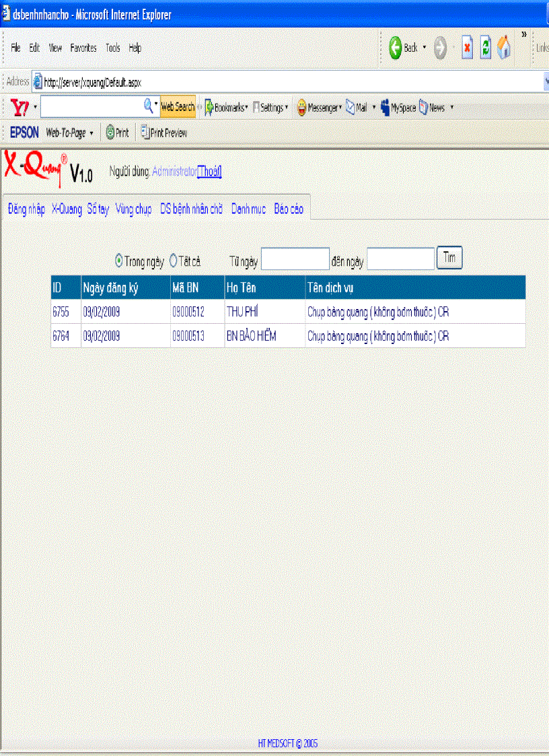The image size is (549, 756).
Task: Stop loading the page
Action: point(467,47)
